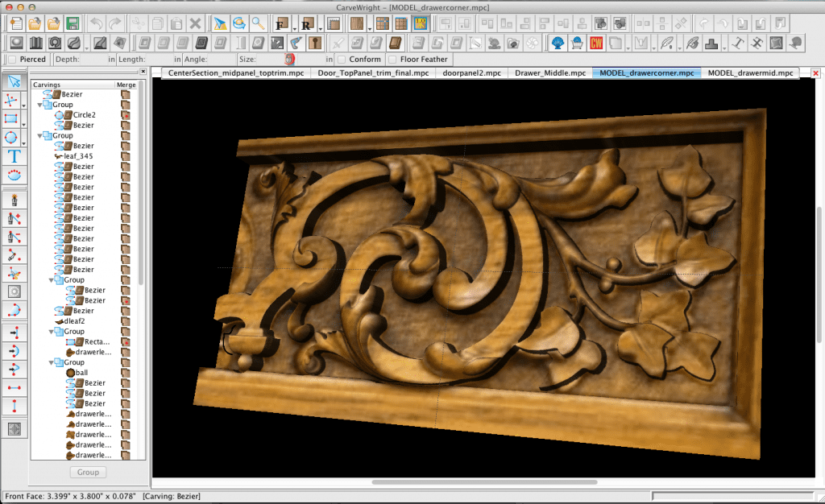
Task: Toggle the Conform checkbox
Action: [x=342, y=59]
